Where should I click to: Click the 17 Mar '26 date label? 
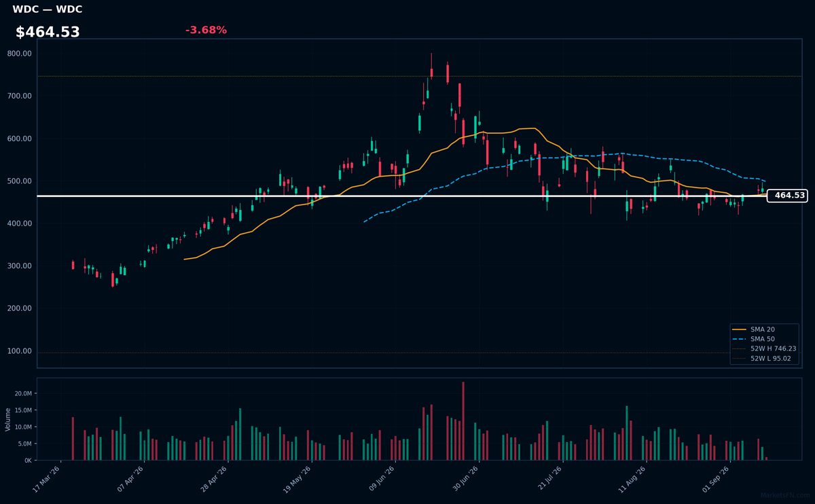(x=47, y=478)
